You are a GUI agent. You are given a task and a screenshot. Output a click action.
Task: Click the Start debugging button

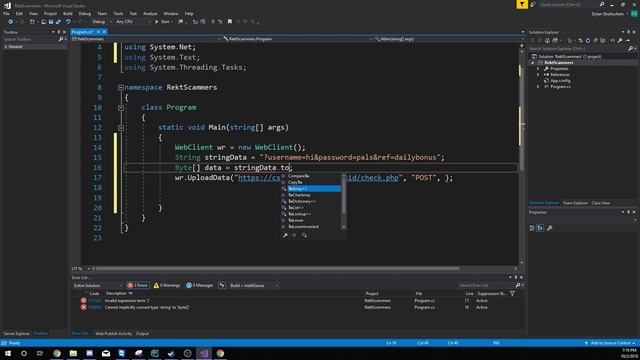[162, 22]
